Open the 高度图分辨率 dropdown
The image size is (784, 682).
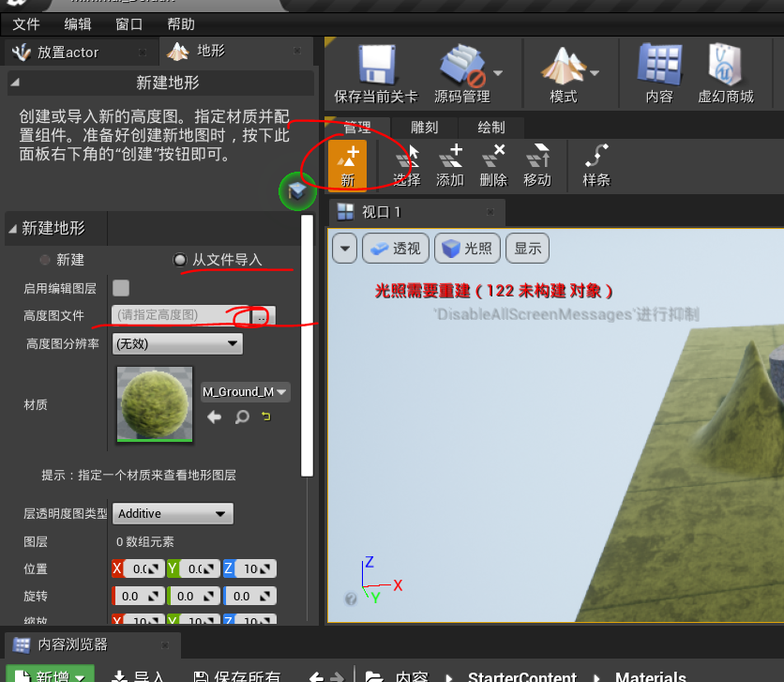(177, 344)
